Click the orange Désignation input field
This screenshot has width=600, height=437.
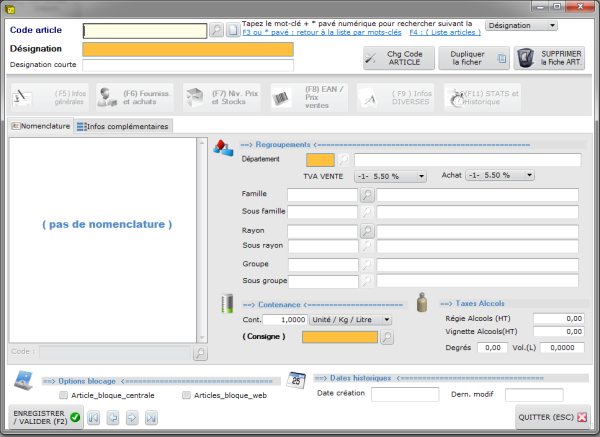point(188,49)
